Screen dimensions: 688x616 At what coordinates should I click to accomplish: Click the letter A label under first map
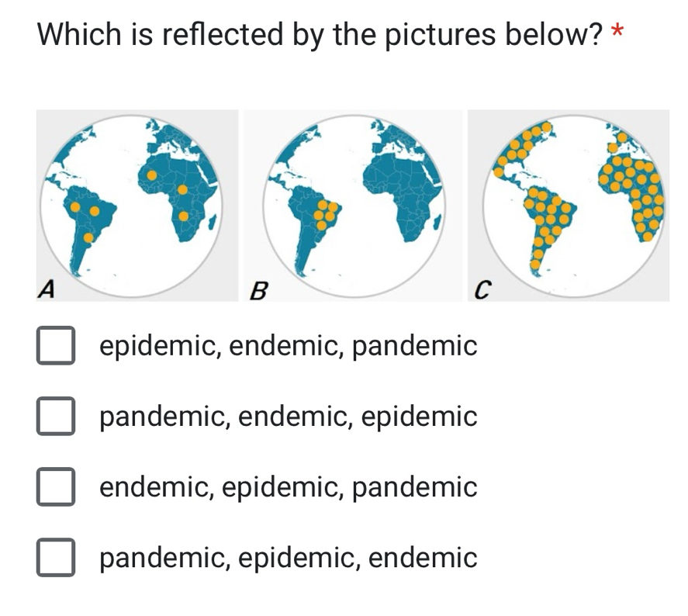[47, 289]
